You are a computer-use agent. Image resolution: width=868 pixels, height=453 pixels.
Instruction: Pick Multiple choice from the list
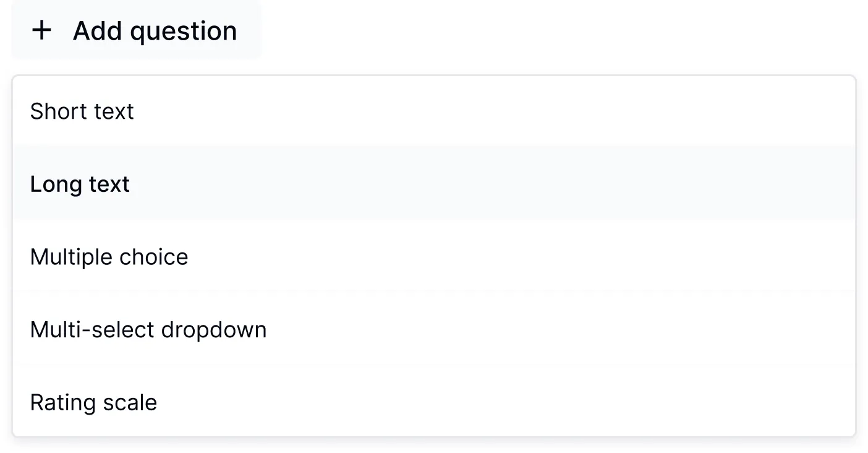point(109,257)
